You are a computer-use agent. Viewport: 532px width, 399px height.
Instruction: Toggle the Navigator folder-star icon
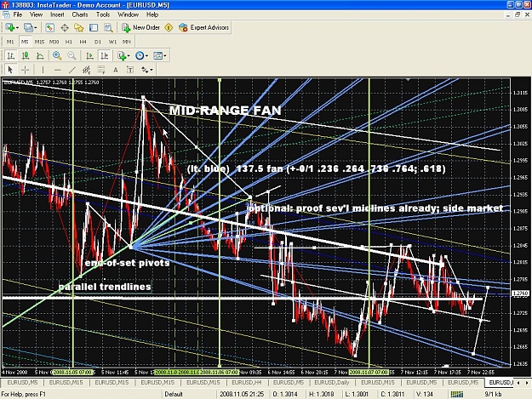click(79, 27)
